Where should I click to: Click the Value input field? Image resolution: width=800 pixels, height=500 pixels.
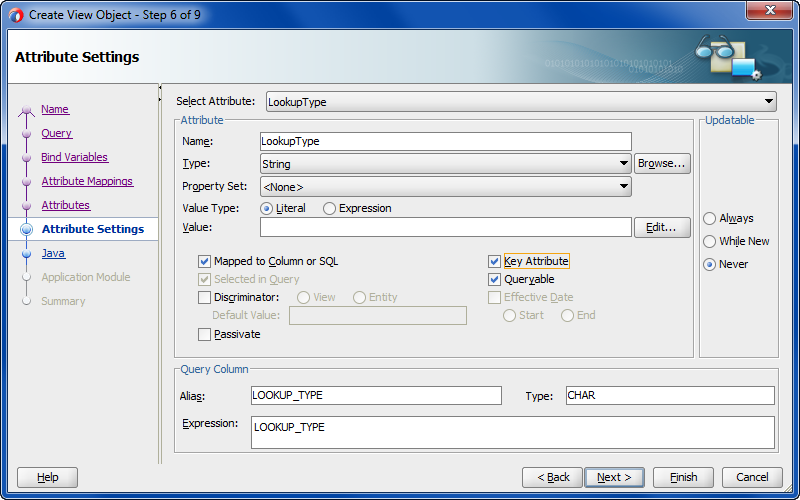445,228
